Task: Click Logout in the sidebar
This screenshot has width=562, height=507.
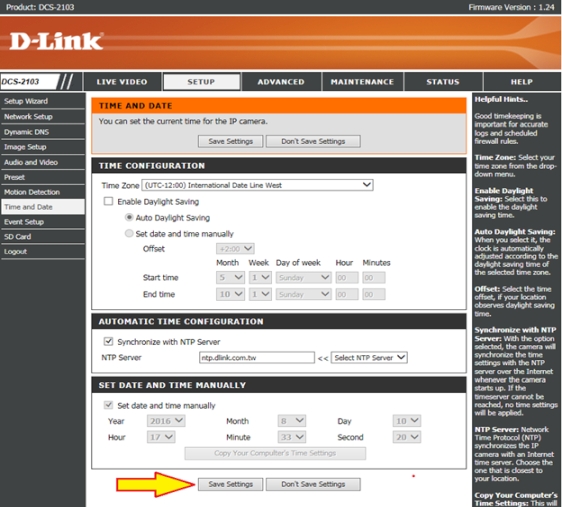Action: [43, 252]
